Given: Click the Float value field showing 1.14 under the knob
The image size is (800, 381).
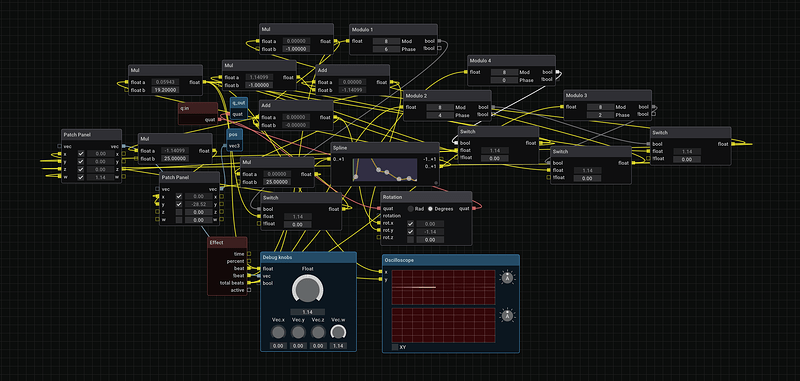Looking at the screenshot, I should pyautogui.click(x=308, y=312).
